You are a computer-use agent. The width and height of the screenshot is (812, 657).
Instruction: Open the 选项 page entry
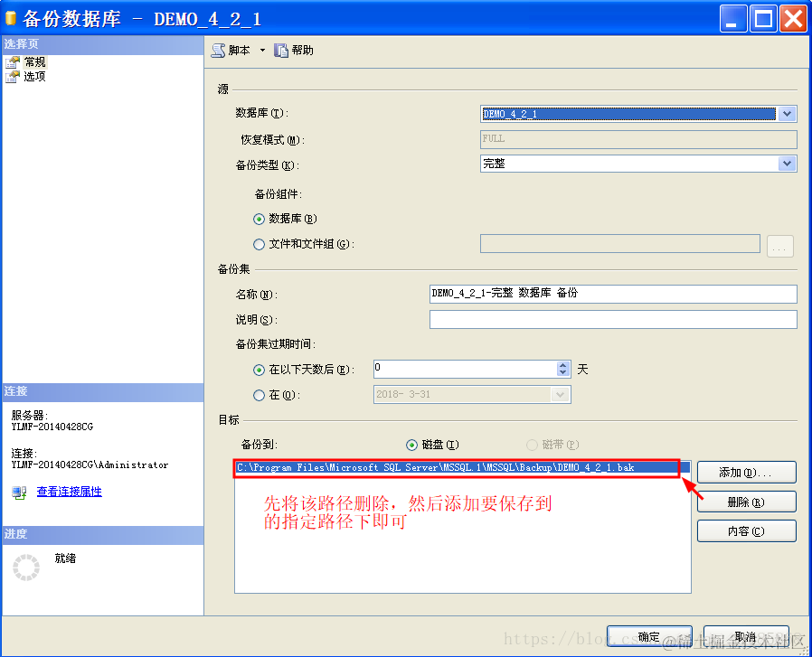[x=34, y=77]
